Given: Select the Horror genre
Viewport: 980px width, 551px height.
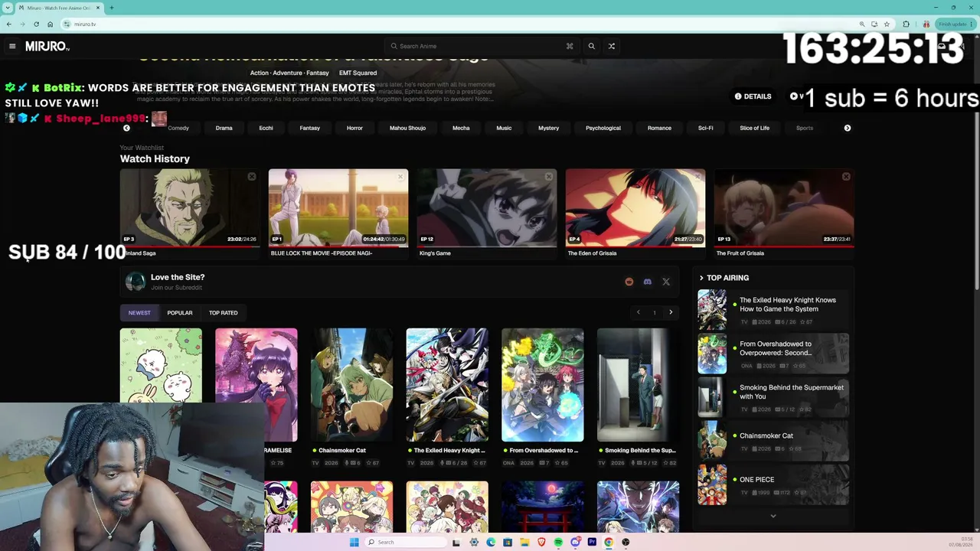Looking at the screenshot, I should pos(354,128).
